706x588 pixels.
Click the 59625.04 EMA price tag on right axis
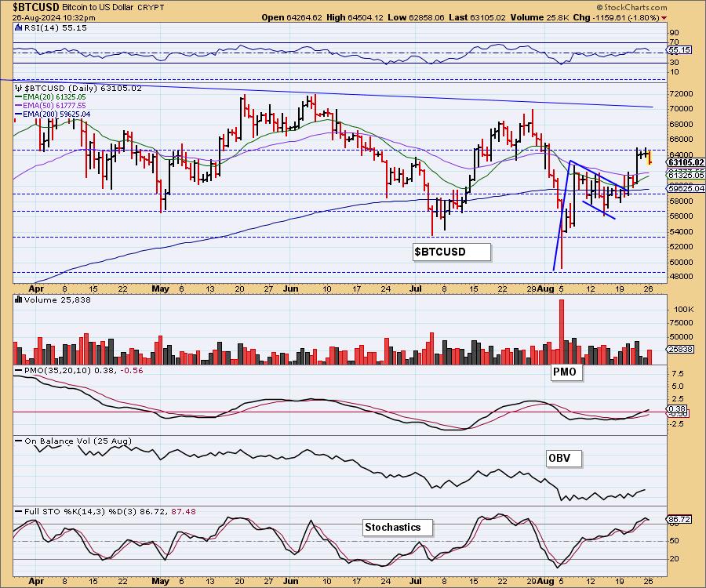tap(686, 188)
